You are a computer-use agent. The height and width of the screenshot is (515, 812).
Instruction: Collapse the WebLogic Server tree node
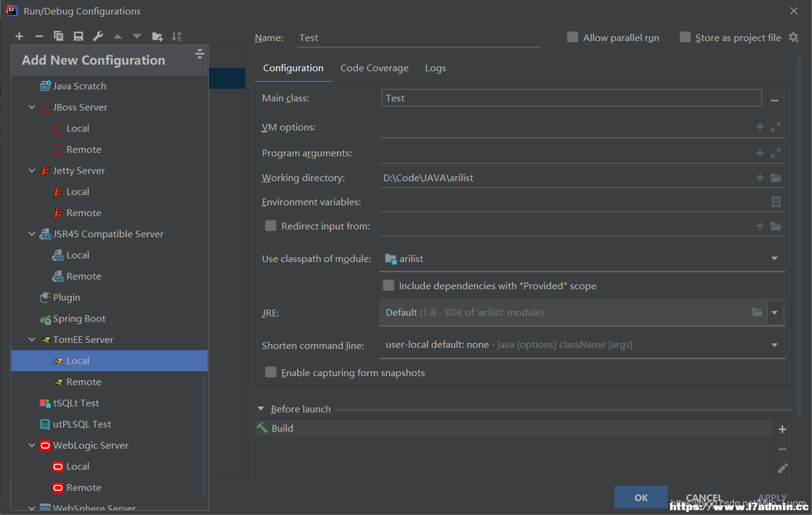coord(32,445)
